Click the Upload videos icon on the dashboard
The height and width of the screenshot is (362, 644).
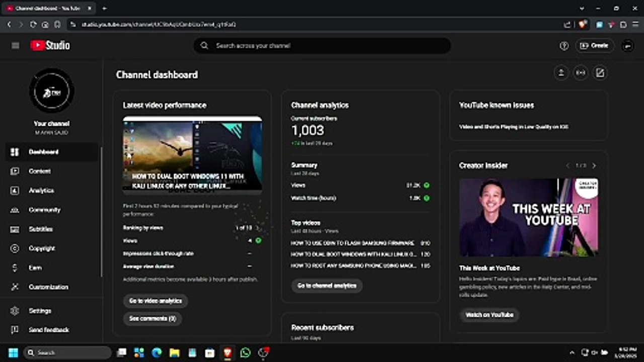click(x=561, y=73)
